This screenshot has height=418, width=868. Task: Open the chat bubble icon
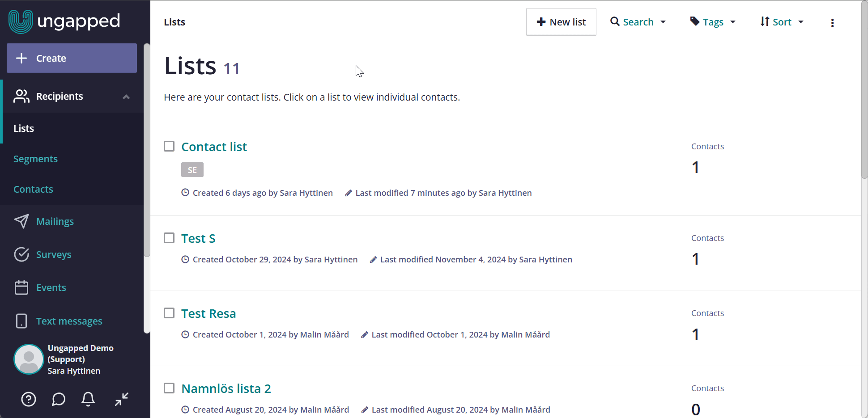(x=59, y=399)
